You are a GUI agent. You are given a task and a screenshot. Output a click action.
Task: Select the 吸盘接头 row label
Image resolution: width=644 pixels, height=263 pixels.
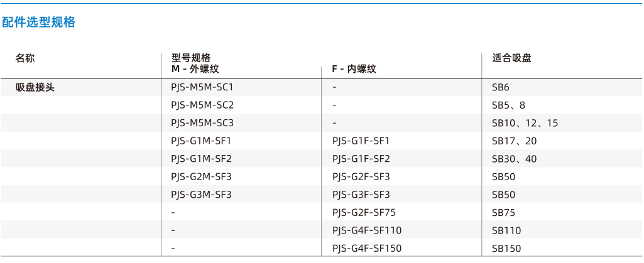coord(35,87)
